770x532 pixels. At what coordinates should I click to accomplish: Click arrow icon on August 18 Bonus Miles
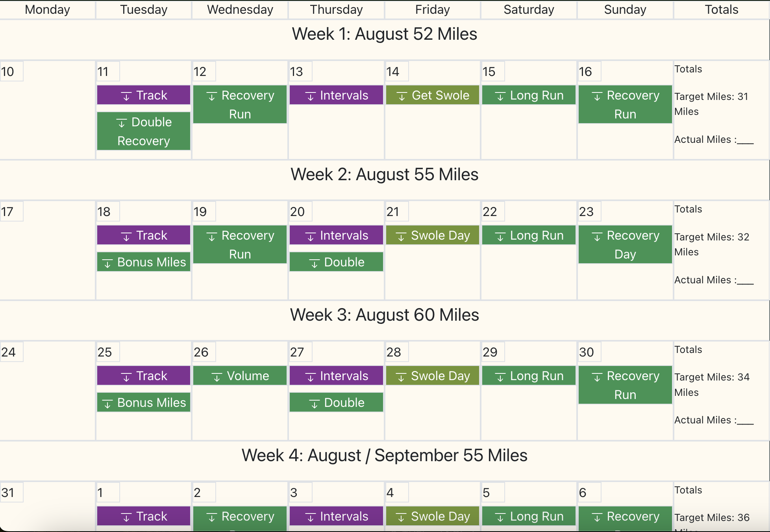point(107,263)
